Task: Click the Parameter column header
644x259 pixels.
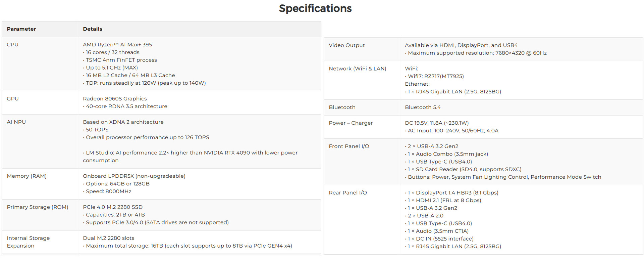Action: 21,29
